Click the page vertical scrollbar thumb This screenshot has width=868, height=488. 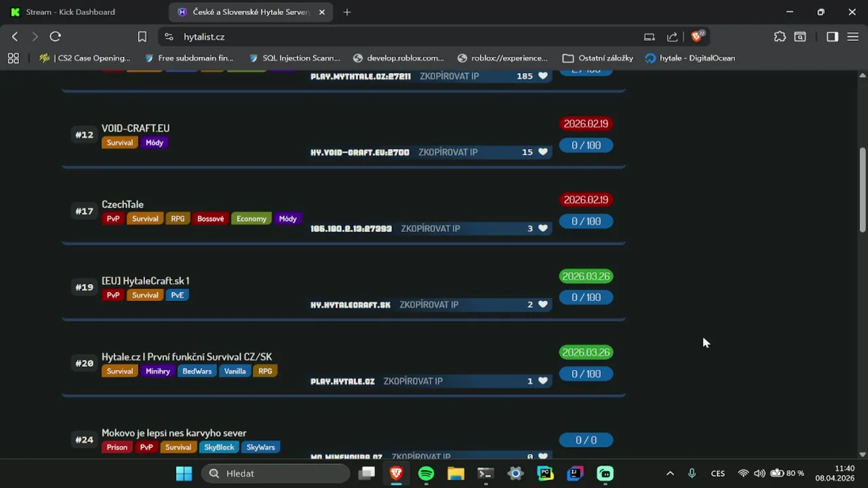click(x=863, y=190)
